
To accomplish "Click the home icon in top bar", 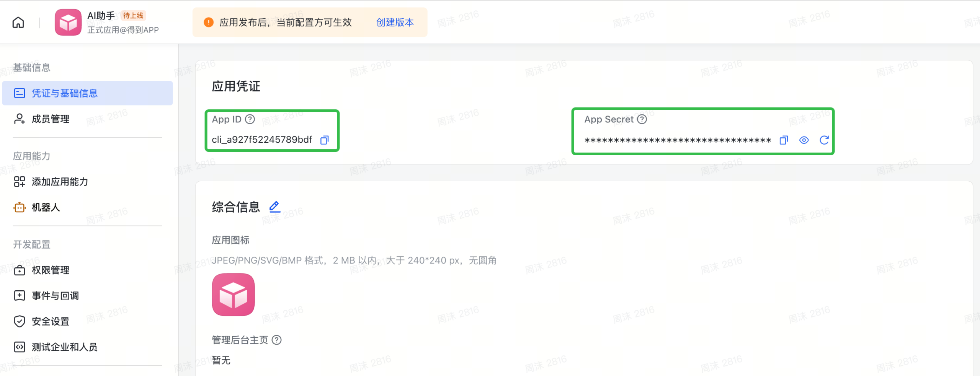I will coord(18,22).
